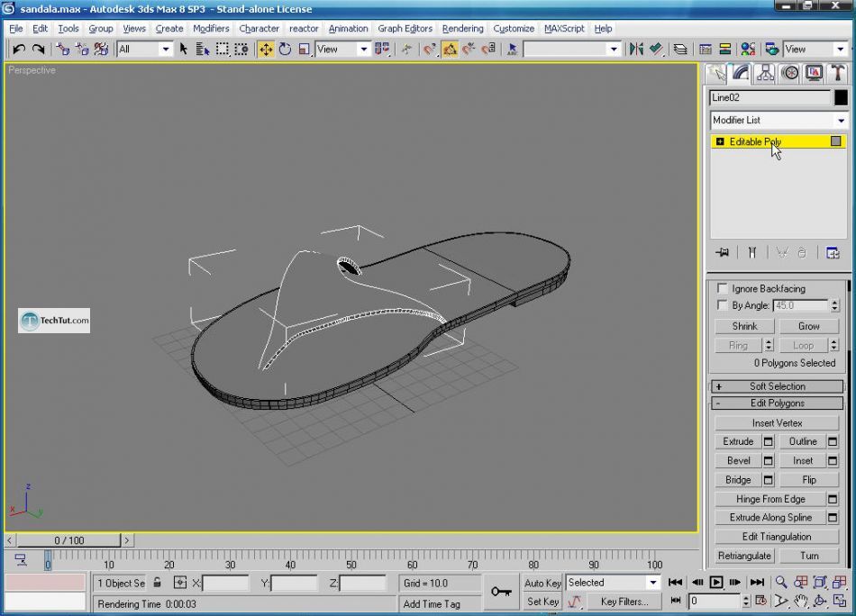Viewport: 856px width, 616px height.
Task: Click the Mirror tool icon
Action: tap(636, 50)
